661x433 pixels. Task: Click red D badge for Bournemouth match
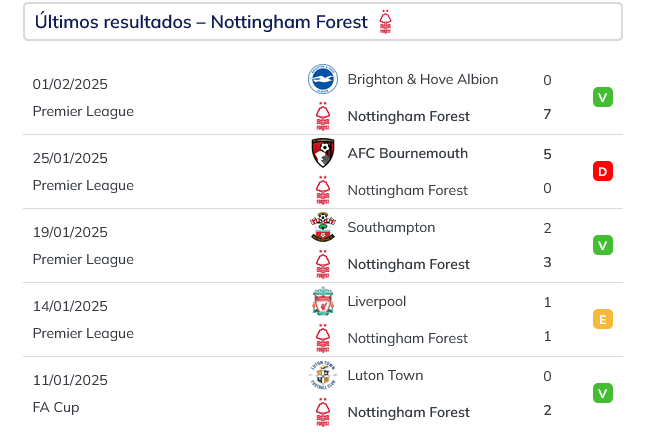tap(603, 171)
